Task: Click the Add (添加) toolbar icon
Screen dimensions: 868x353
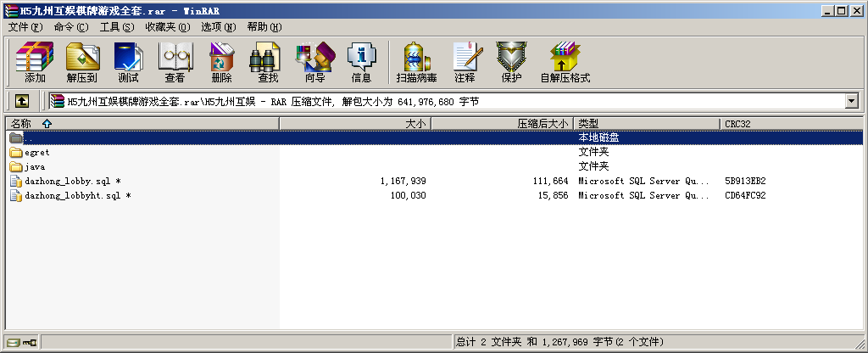Action: 35,63
